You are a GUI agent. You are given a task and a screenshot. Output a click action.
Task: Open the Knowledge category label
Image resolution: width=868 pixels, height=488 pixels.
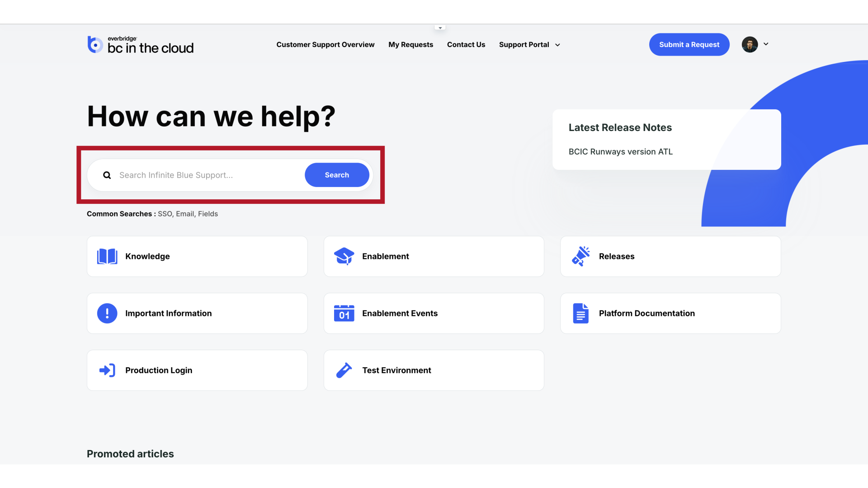tap(147, 256)
